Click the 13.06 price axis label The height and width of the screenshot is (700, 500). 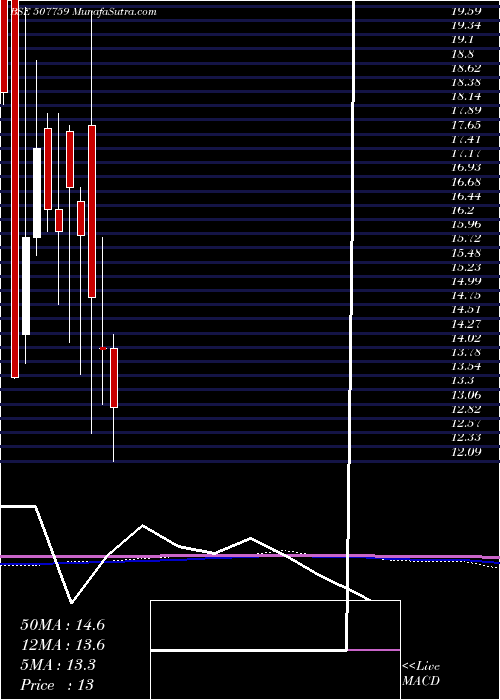click(x=466, y=395)
